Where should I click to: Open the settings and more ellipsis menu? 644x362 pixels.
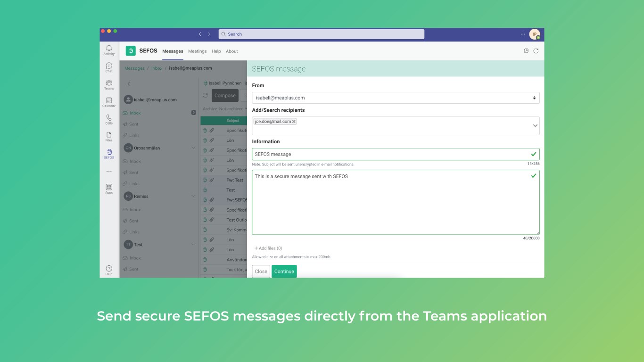(523, 34)
